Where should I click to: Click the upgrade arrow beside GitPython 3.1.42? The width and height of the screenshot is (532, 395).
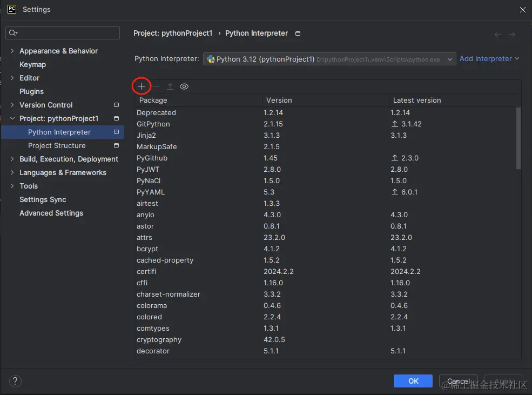coord(395,124)
